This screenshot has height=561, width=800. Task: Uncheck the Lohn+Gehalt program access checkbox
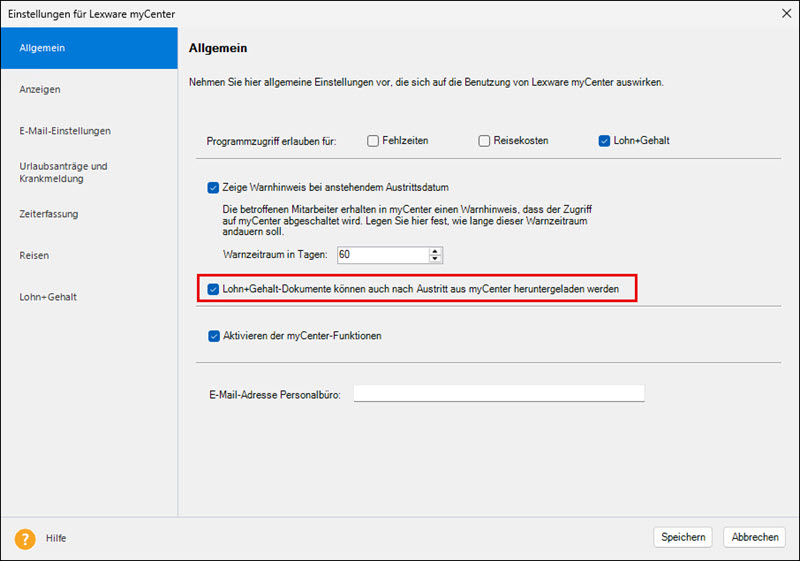604,141
